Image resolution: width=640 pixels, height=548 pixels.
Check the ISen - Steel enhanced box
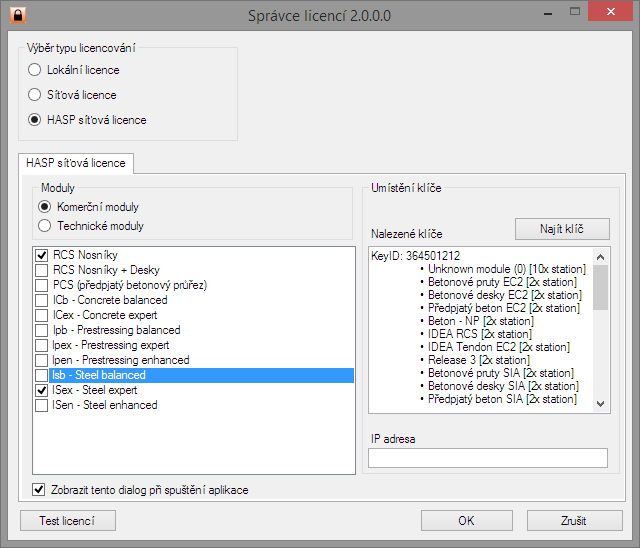click(x=41, y=405)
